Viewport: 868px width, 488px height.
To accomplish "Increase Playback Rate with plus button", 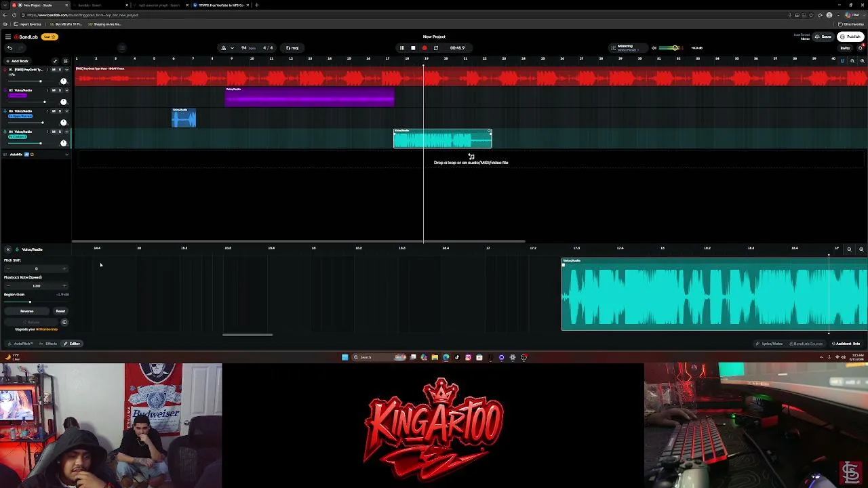I will pos(64,285).
